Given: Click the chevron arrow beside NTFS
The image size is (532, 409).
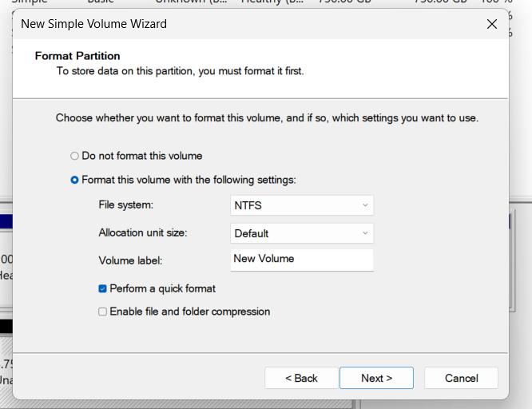Looking at the screenshot, I should 365,205.
